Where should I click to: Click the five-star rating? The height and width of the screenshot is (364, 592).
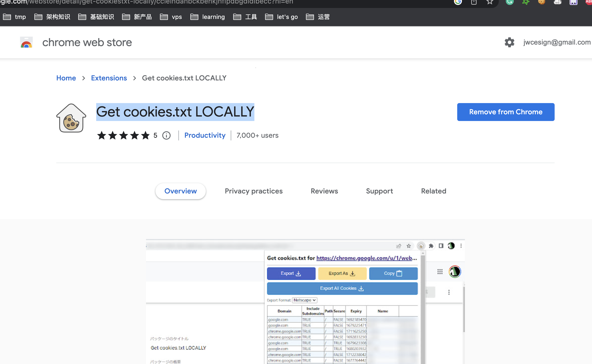click(x=124, y=135)
